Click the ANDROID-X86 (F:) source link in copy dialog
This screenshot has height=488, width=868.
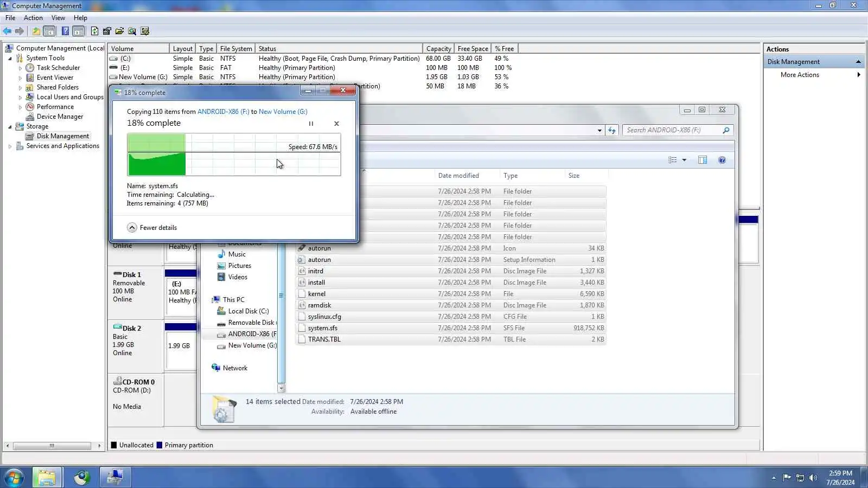pyautogui.click(x=223, y=112)
